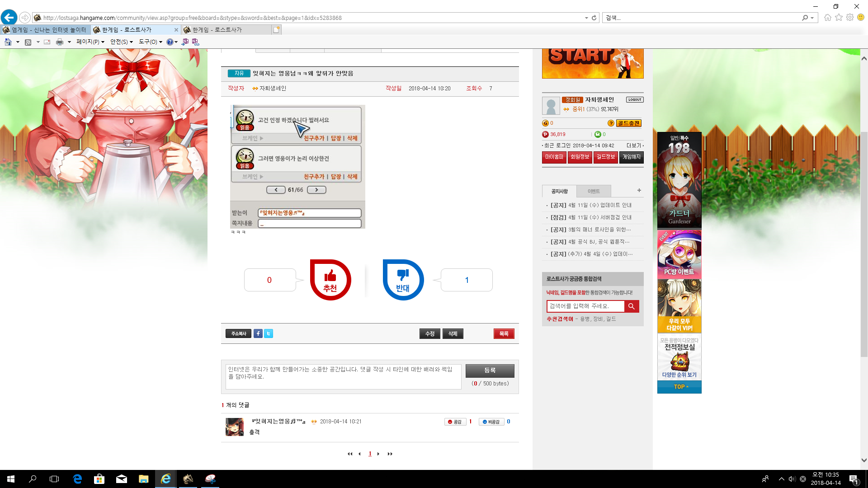Click the blue 반대 thumbs-down button
The width and height of the screenshot is (868, 488).
(403, 280)
